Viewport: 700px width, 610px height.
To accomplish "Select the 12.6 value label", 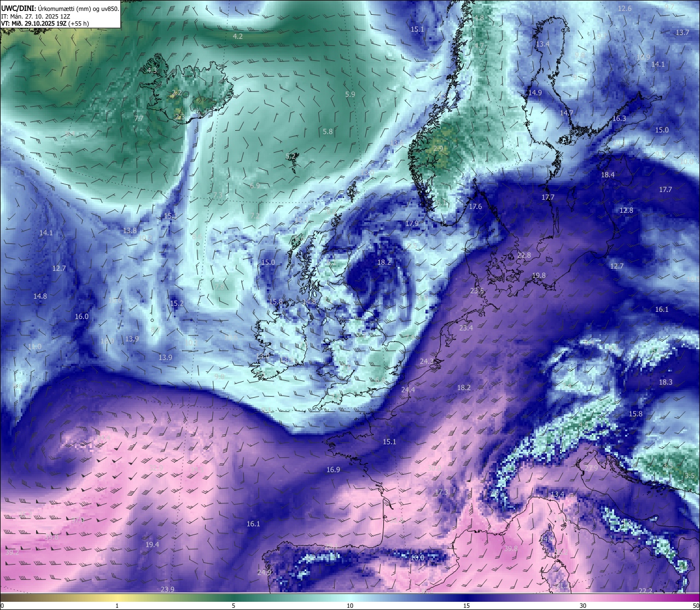I will 625,8.
